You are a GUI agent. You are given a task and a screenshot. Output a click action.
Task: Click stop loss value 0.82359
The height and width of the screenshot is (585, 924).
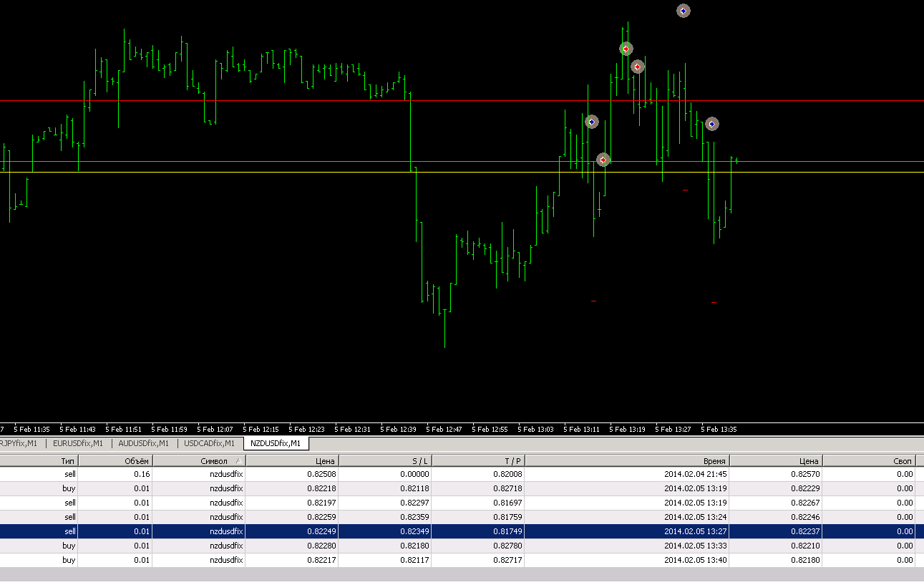click(x=414, y=517)
